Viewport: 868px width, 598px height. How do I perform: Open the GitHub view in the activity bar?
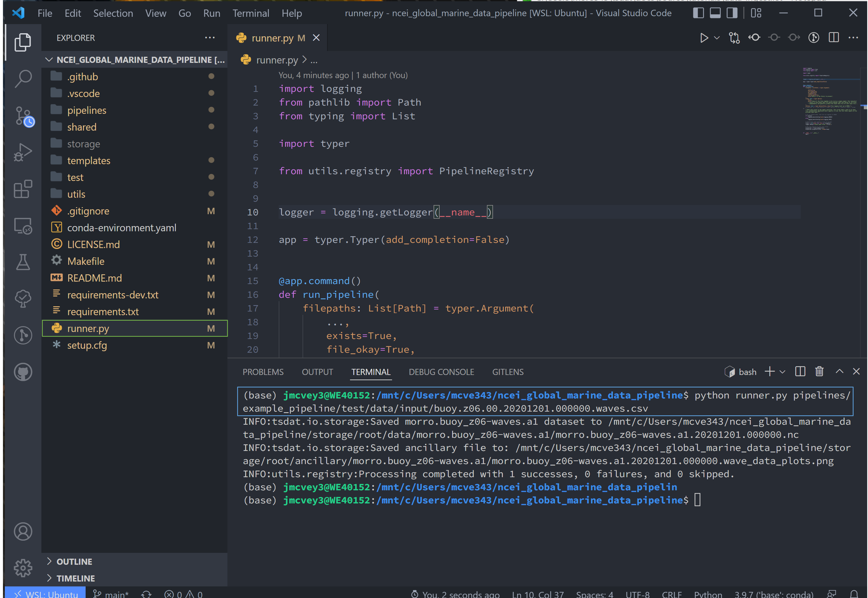pyautogui.click(x=23, y=372)
